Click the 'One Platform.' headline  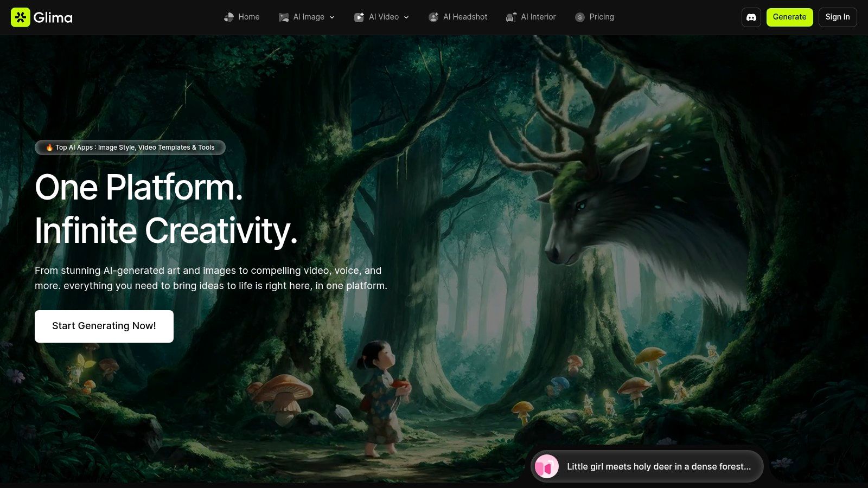coord(139,188)
